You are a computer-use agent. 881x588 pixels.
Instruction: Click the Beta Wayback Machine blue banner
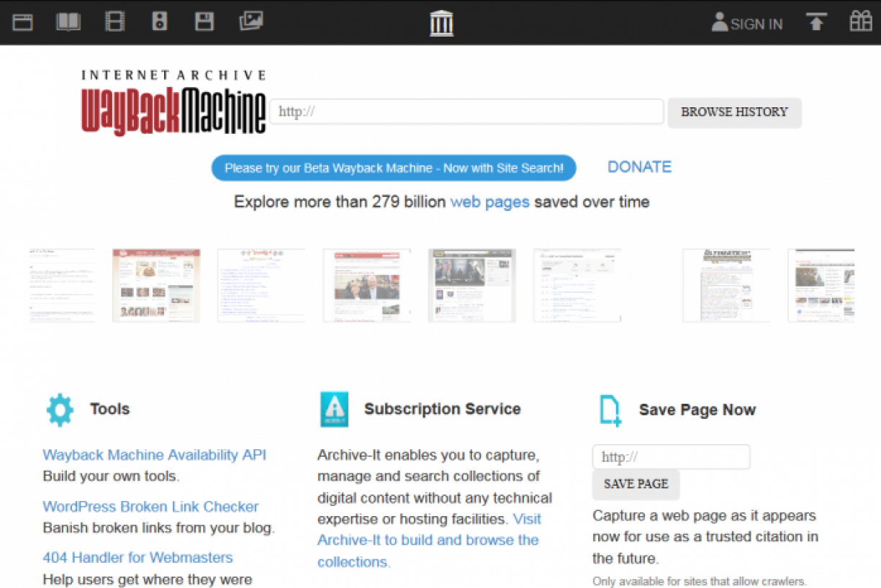[394, 168]
